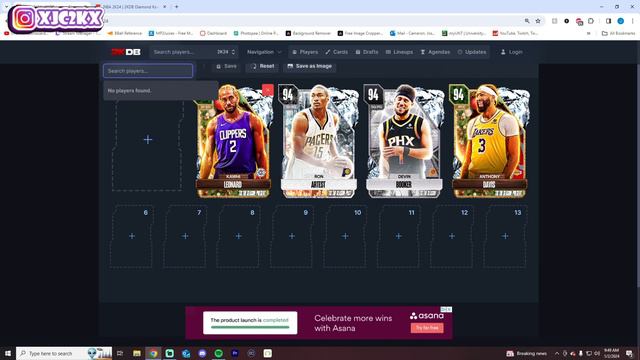Open Breaking news widget on taskbar

pyautogui.click(x=527, y=353)
